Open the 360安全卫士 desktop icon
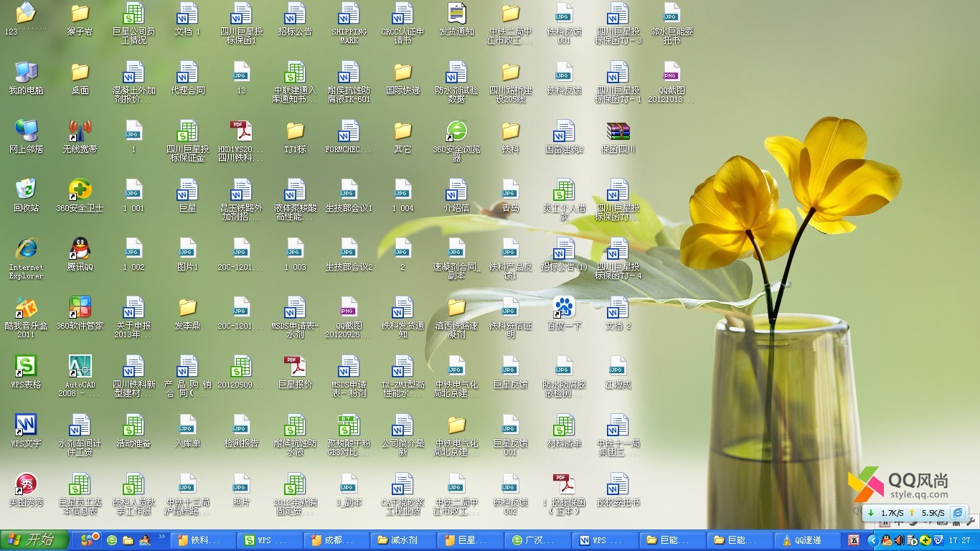This screenshot has height=551, width=980. 80,190
